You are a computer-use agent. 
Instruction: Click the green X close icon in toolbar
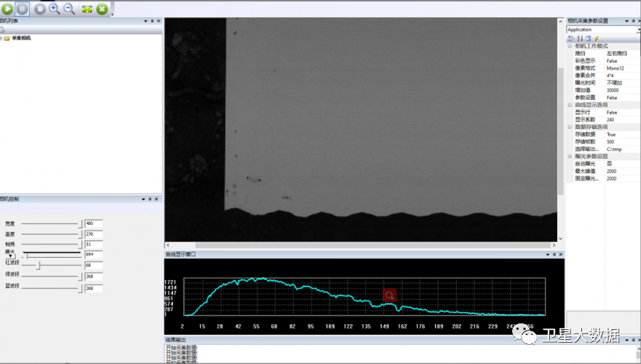pos(102,9)
